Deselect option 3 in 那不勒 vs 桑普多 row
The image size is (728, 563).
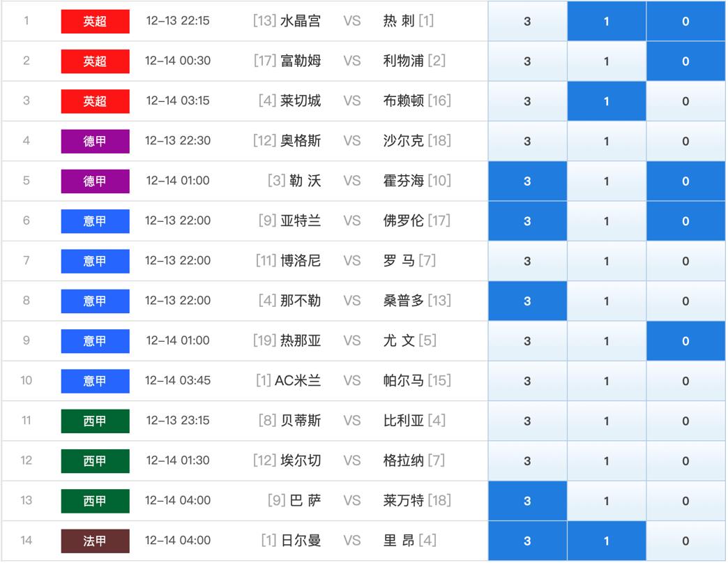527,301
